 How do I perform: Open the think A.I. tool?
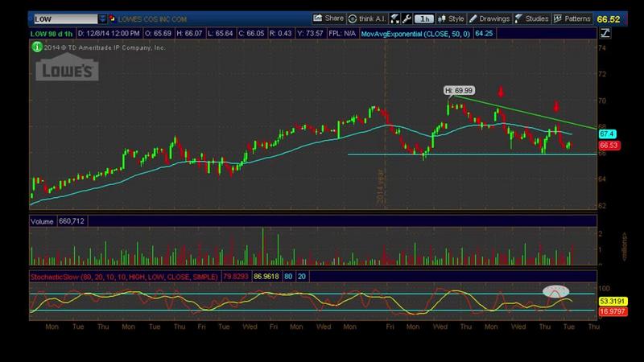coord(367,19)
